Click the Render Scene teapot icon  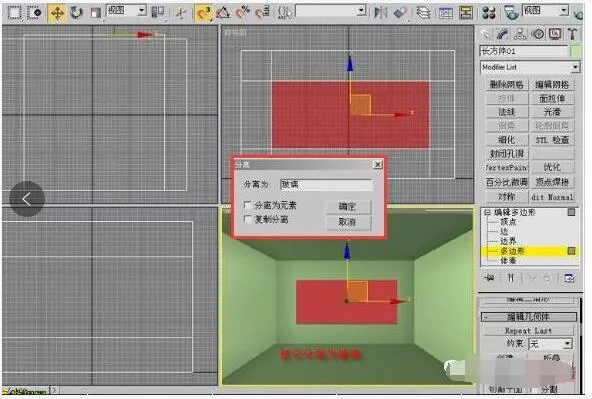[x=512, y=13]
